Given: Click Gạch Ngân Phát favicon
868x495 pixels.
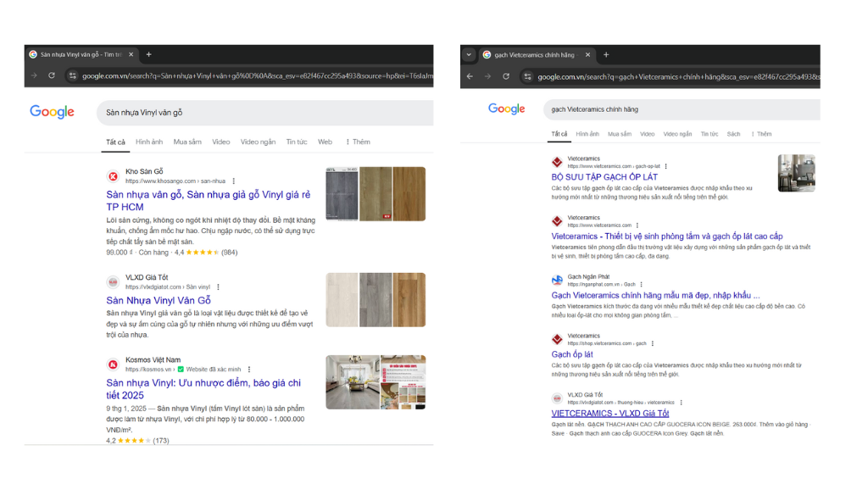Looking at the screenshot, I should pyautogui.click(x=557, y=281).
